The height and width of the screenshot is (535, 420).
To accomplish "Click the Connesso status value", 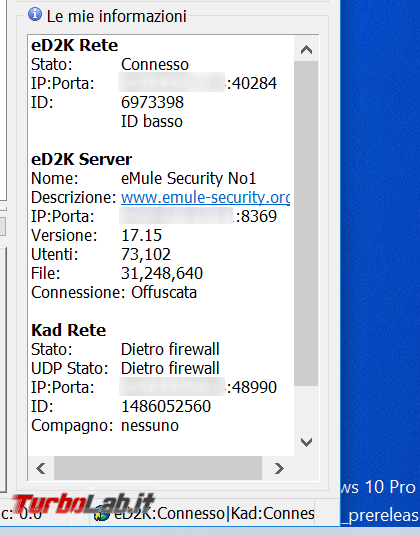I will click(x=155, y=64).
